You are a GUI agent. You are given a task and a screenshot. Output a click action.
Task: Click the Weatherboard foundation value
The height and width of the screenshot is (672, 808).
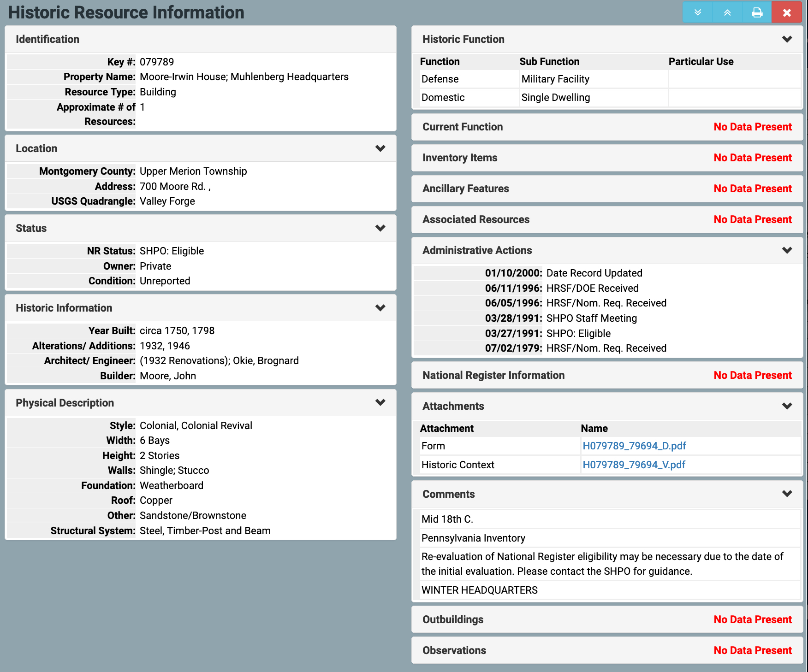(x=172, y=485)
